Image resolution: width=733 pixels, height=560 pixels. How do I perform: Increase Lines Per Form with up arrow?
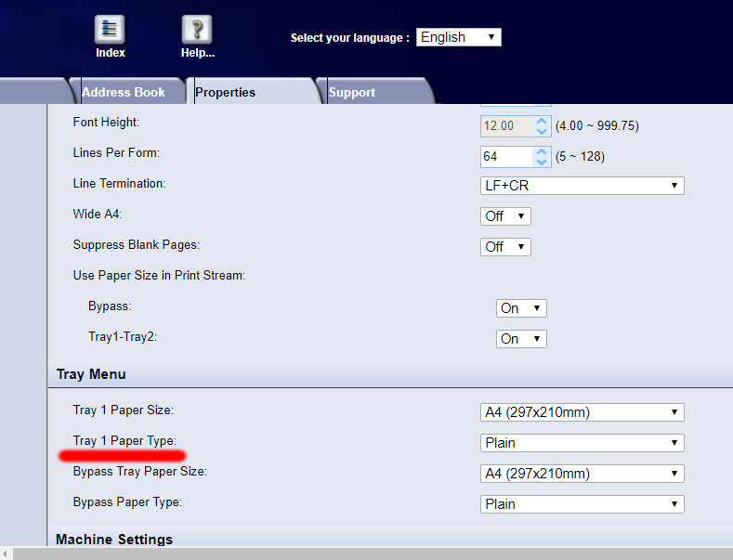[541, 150]
